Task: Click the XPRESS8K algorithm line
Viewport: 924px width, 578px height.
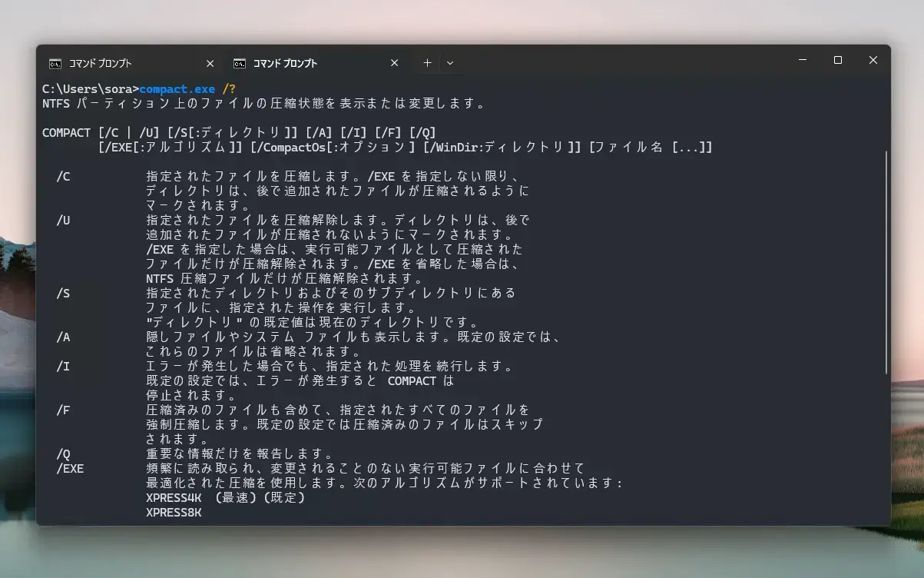Action: pyautogui.click(x=174, y=512)
